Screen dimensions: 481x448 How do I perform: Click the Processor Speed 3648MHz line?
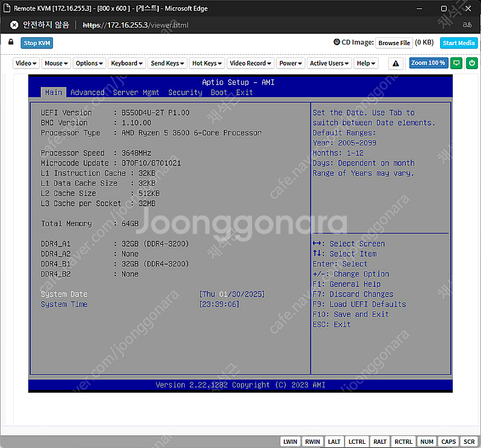point(96,153)
